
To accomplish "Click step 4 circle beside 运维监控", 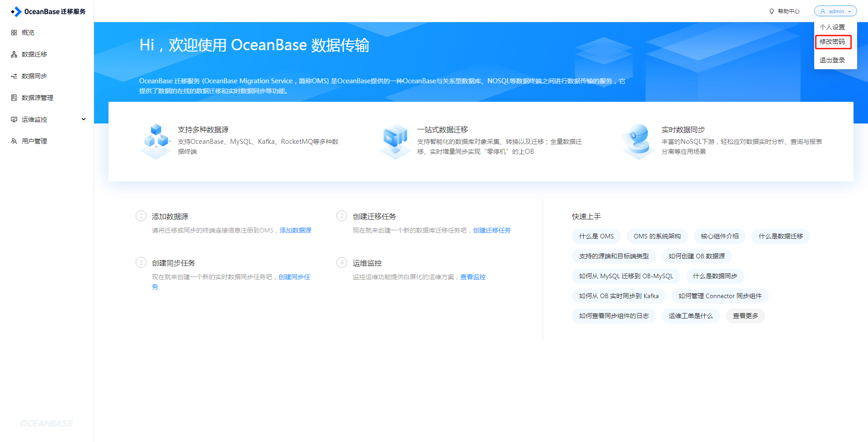I will (342, 262).
